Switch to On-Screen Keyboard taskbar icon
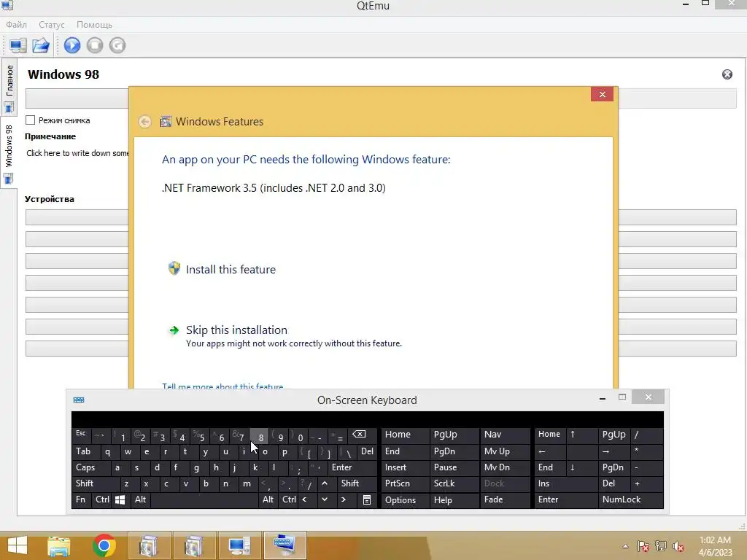Screen dimensions: 747x560 [x=285, y=545]
